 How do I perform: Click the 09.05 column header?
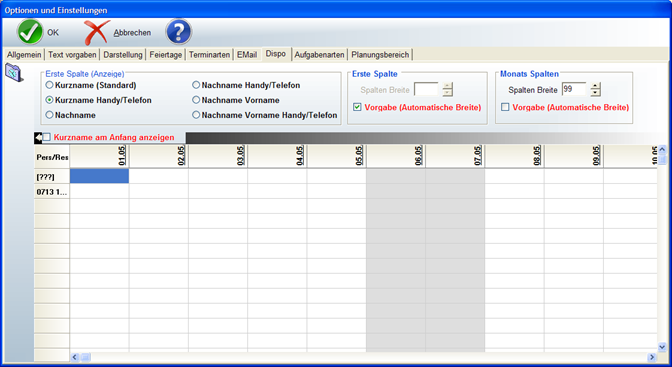pos(574,156)
